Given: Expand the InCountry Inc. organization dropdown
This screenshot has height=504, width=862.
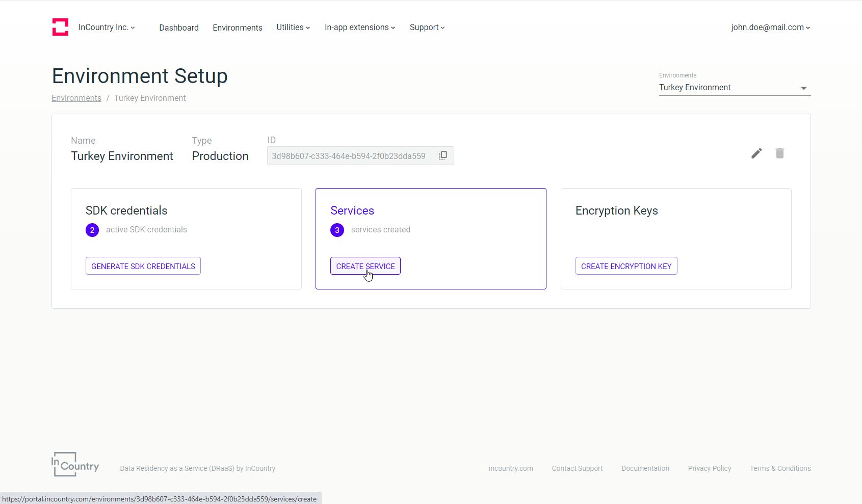Looking at the screenshot, I should pos(107,28).
